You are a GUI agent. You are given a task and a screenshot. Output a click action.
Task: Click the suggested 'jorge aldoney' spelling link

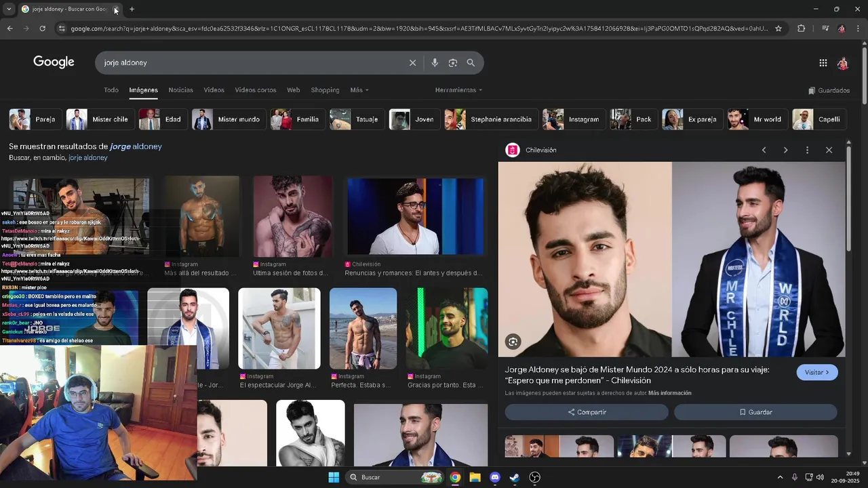(136, 146)
